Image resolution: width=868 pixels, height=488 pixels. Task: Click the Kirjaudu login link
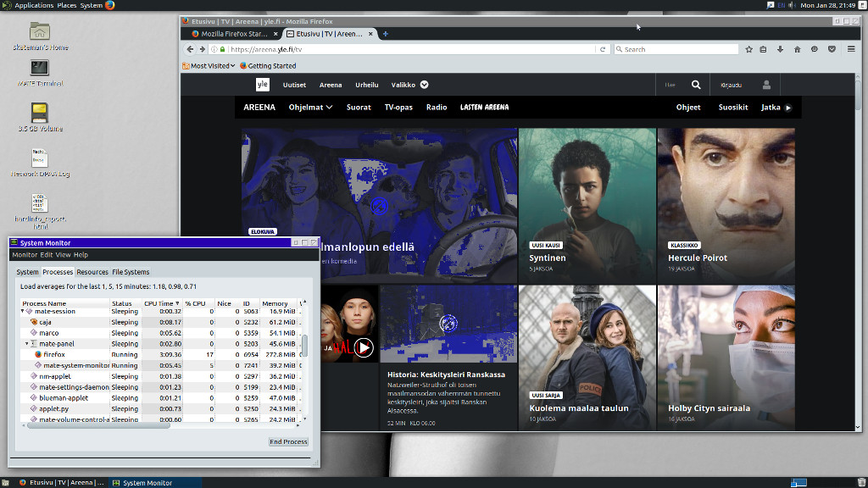pyautogui.click(x=731, y=86)
